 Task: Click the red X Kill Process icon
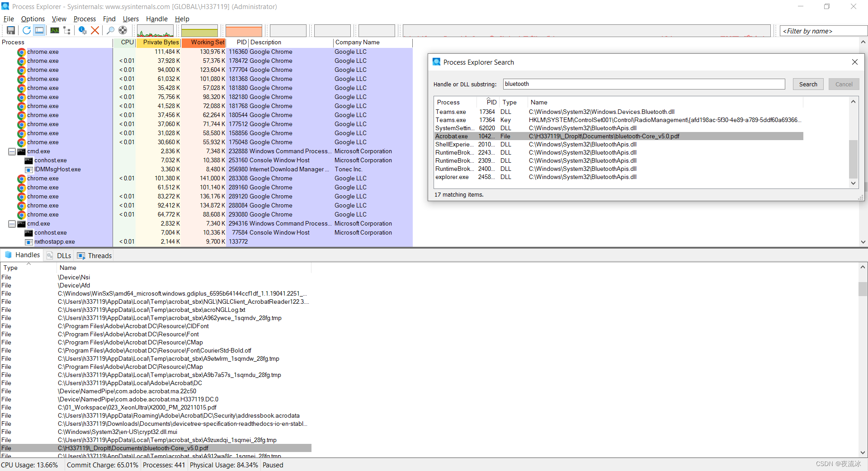click(x=95, y=30)
